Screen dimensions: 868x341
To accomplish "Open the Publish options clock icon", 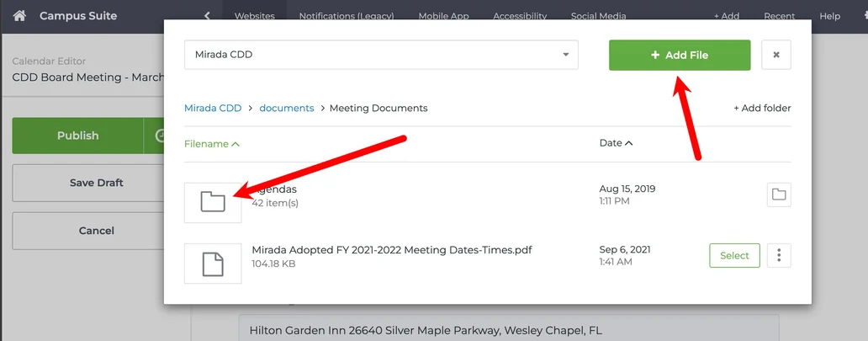I will coord(154,136).
